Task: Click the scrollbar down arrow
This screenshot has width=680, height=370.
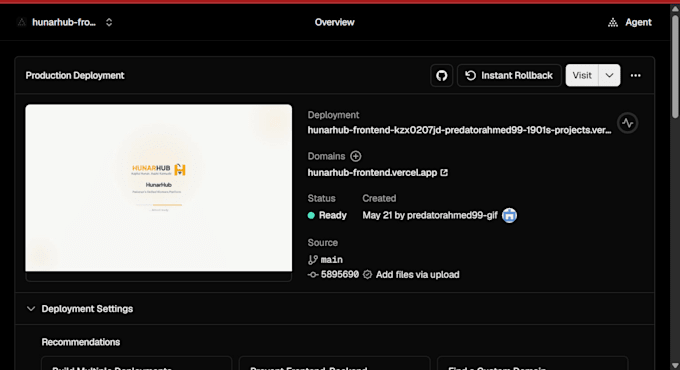Action: (675, 365)
